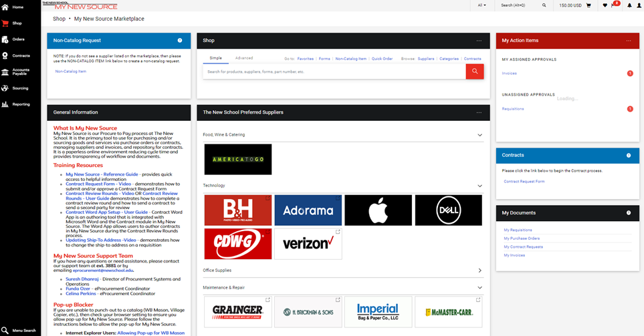Click the shopping cart icon in header
Screen dimensions: 644x336
click(x=588, y=5)
